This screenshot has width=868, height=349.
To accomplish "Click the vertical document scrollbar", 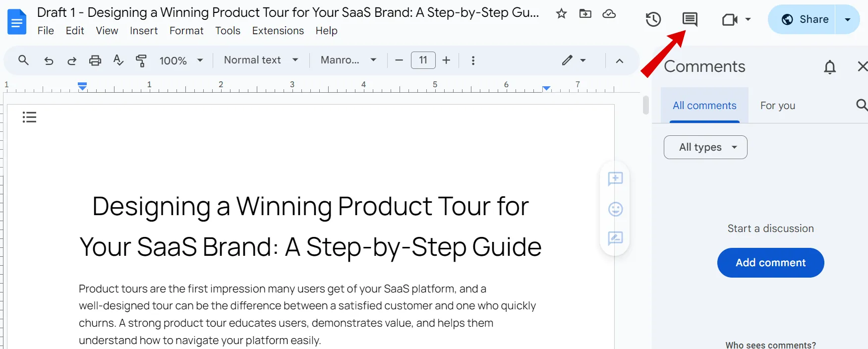I will 645,105.
